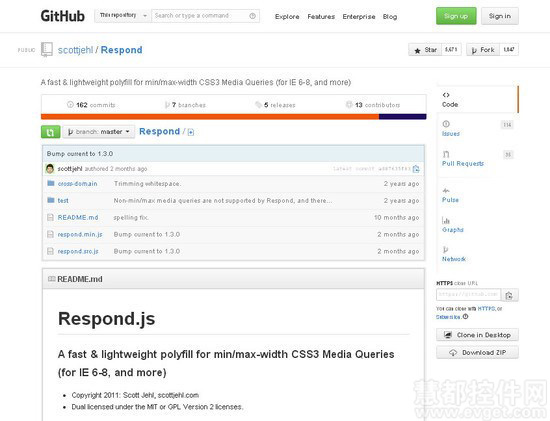Click the create new file plus icon
550x421 pixels.
pyautogui.click(x=191, y=132)
